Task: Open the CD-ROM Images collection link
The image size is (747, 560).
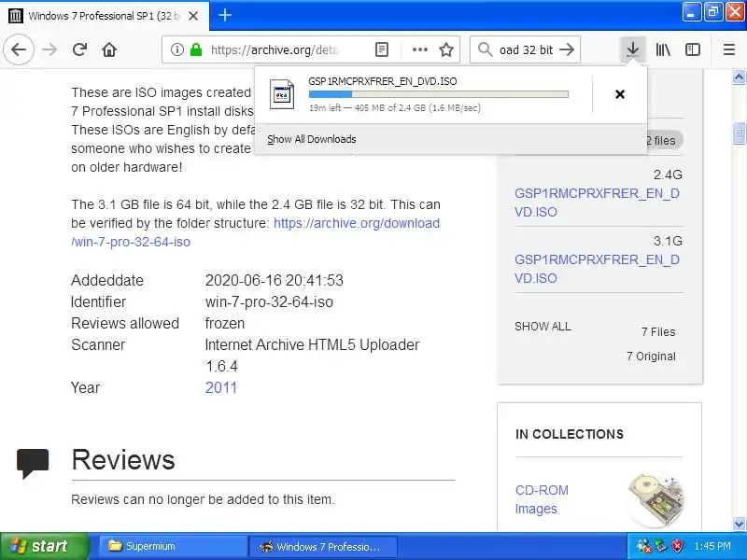Action: [542, 499]
